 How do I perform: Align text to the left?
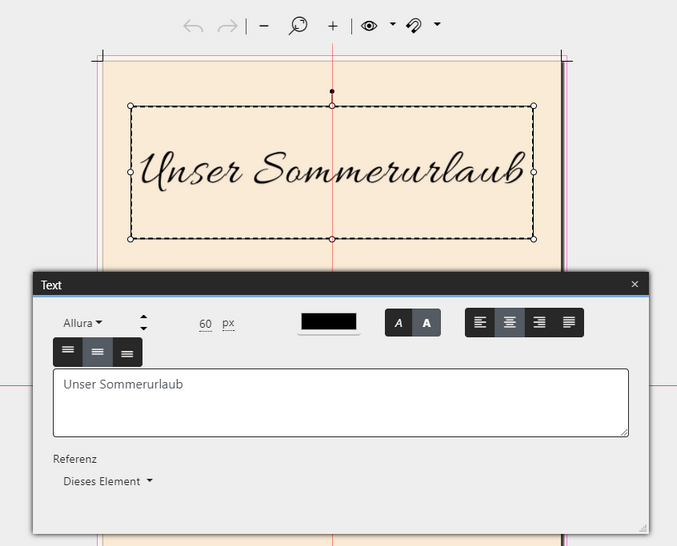pos(480,322)
